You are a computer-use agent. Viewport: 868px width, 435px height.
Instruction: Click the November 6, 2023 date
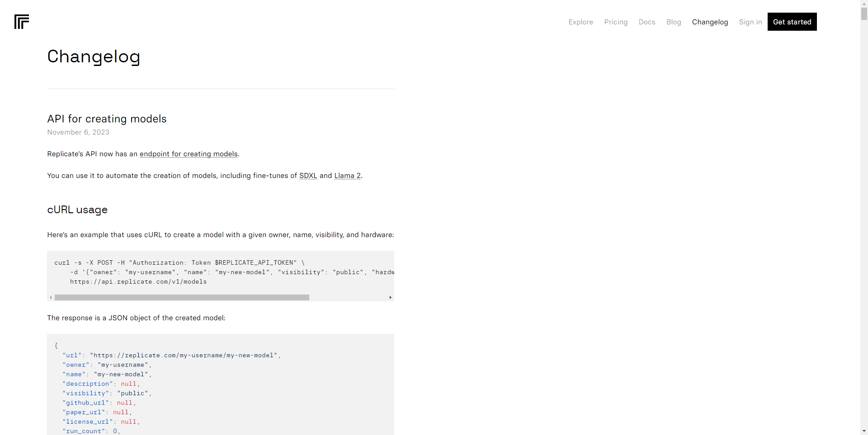(78, 132)
